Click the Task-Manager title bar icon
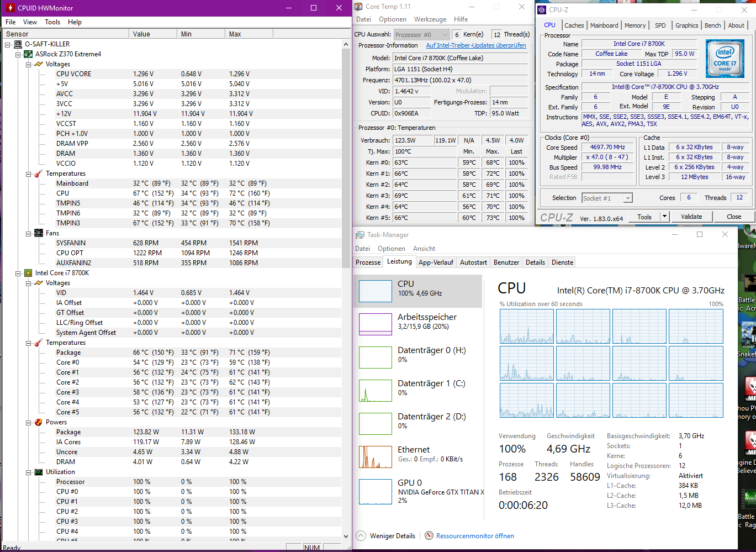The image size is (756, 552). pos(360,235)
